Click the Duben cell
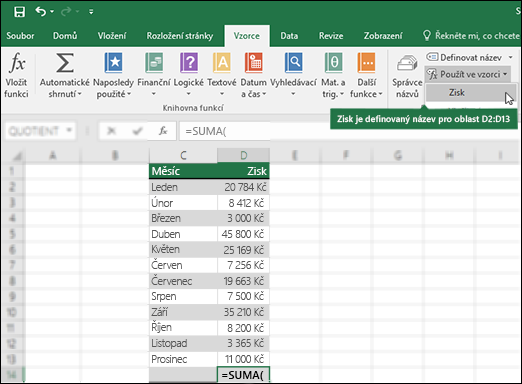 [x=183, y=234]
